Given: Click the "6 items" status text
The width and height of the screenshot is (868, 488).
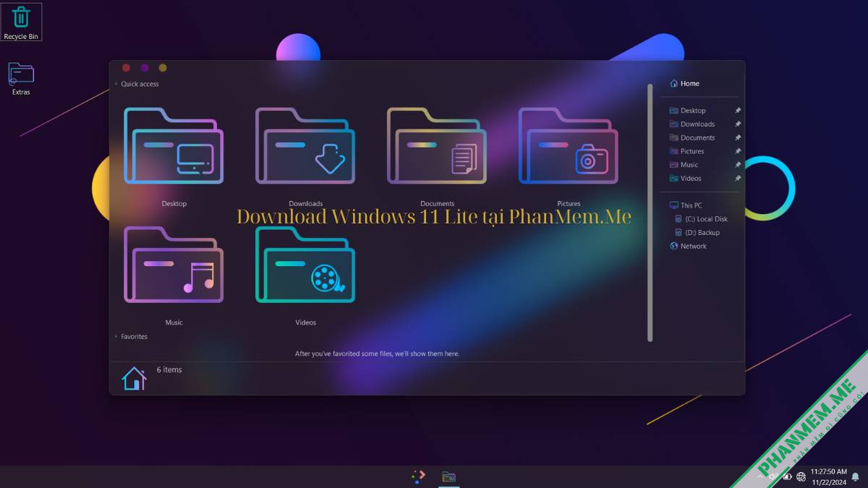Looking at the screenshot, I should pos(169,369).
